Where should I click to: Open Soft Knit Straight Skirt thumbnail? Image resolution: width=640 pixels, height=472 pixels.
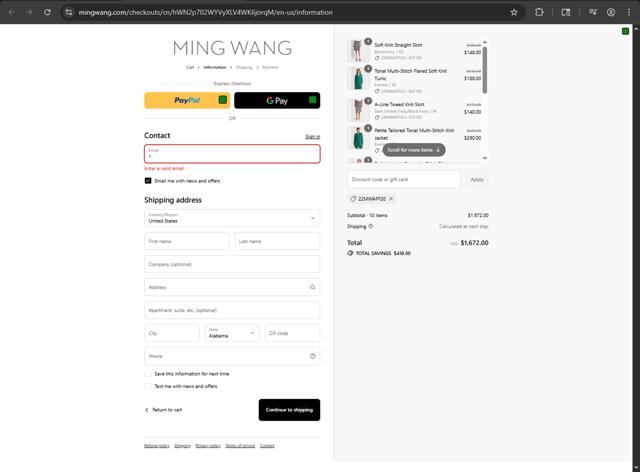coord(357,51)
